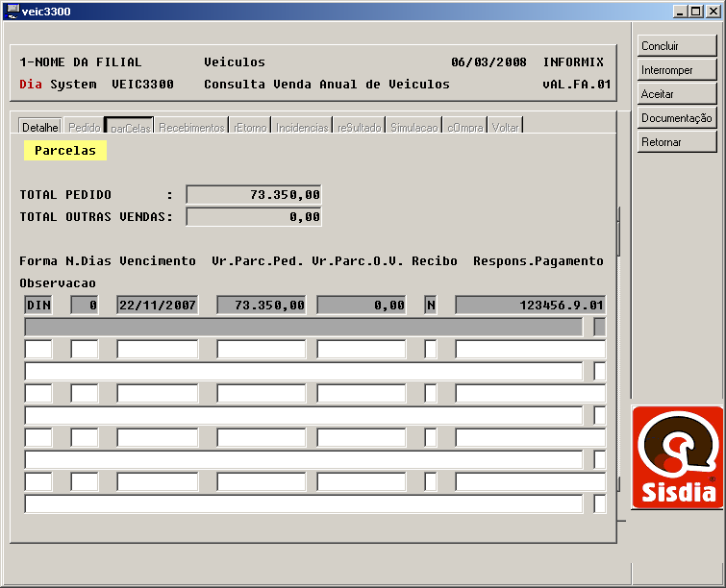726x588 pixels.
Task: Click the TOTAL PEDIDO field 73.350,00
Action: coord(254,195)
